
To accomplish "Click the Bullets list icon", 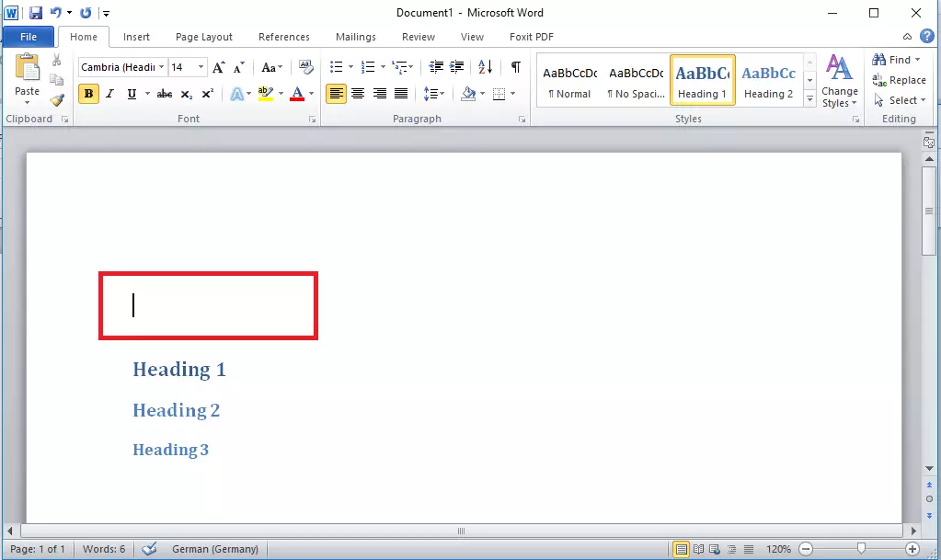I will [337, 67].
